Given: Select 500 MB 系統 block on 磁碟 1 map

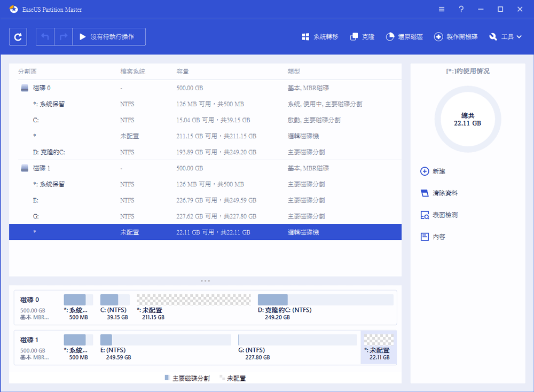Looking at the screenshot, I should (x=78, y=347).
